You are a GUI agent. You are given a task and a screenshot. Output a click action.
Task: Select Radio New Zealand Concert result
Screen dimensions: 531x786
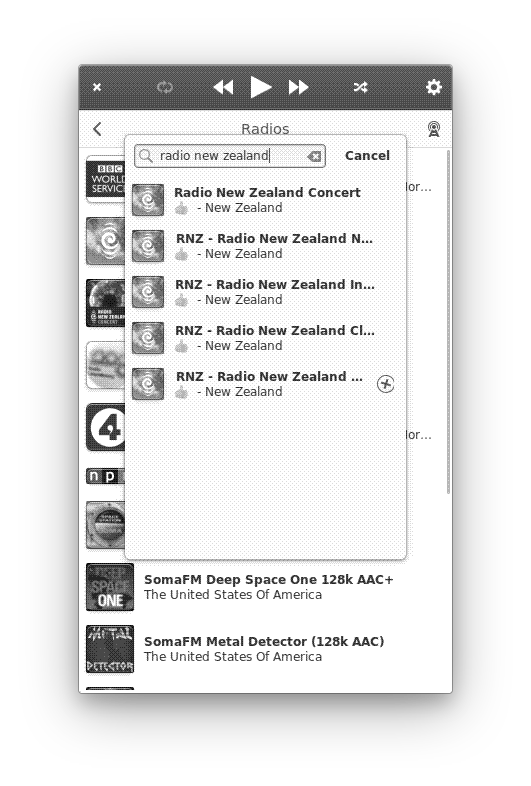(x=265, y=200)
